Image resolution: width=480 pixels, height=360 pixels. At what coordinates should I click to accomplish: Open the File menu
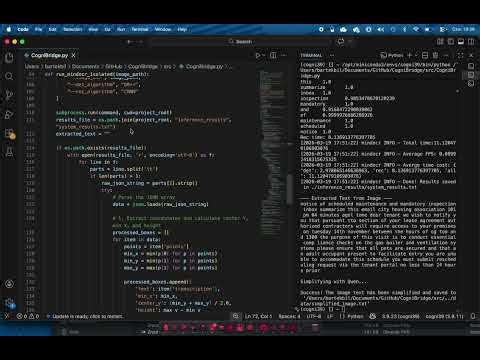39,29
